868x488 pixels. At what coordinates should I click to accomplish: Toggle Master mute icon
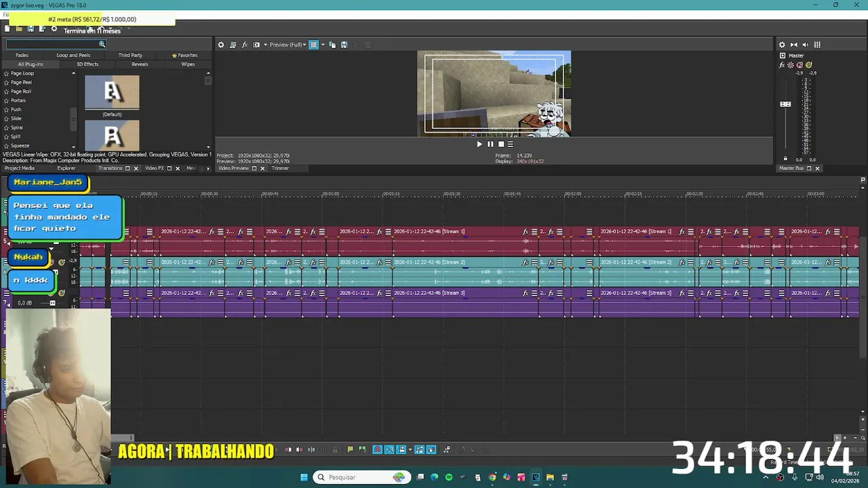coord(800,65)
